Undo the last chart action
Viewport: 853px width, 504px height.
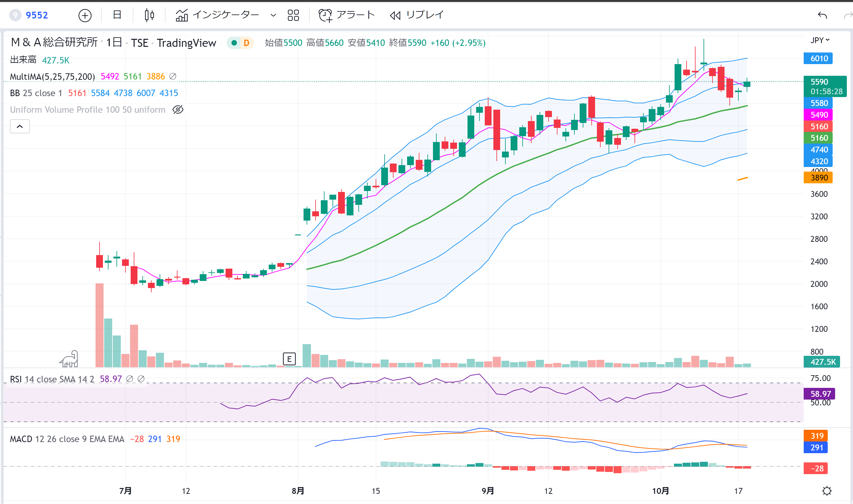tap(822, 15)
